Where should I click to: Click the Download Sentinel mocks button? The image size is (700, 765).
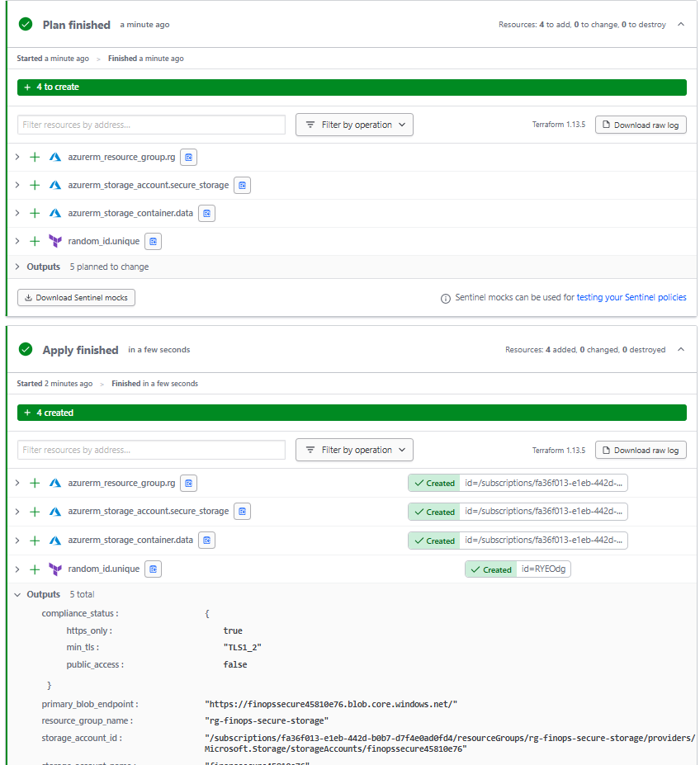point(76,297)
